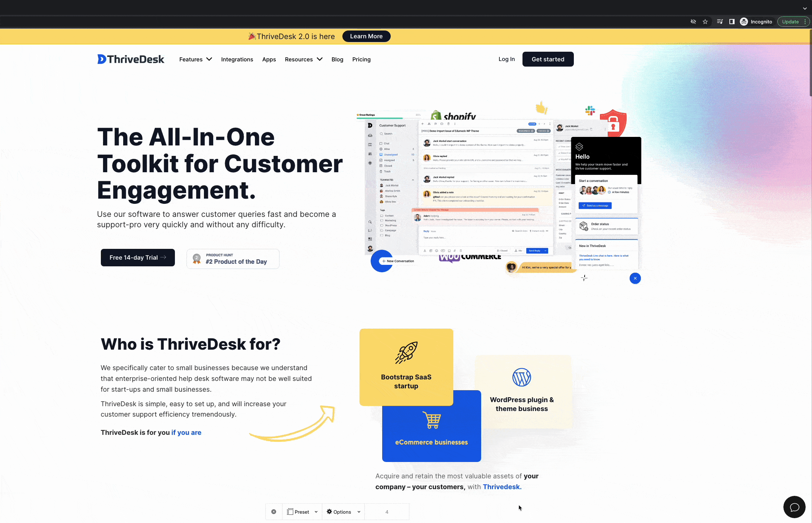Toggle the browser bookmark star icon
This screenshot has height=523, width=812.
tap(705, 22)
